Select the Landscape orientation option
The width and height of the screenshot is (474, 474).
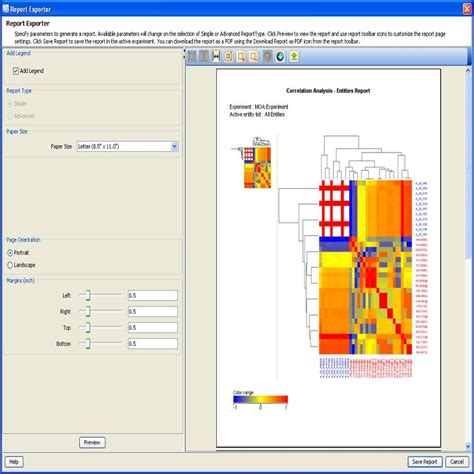10,265
